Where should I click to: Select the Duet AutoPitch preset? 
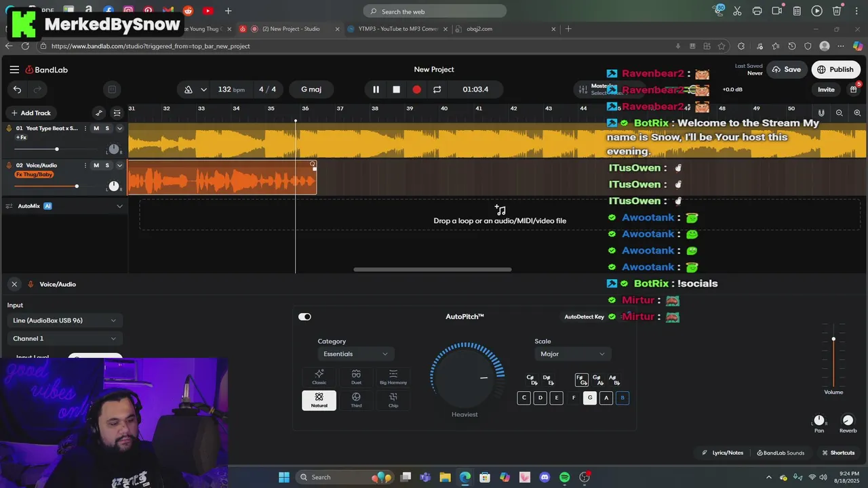pyautogui.click(x=356, y=378)
